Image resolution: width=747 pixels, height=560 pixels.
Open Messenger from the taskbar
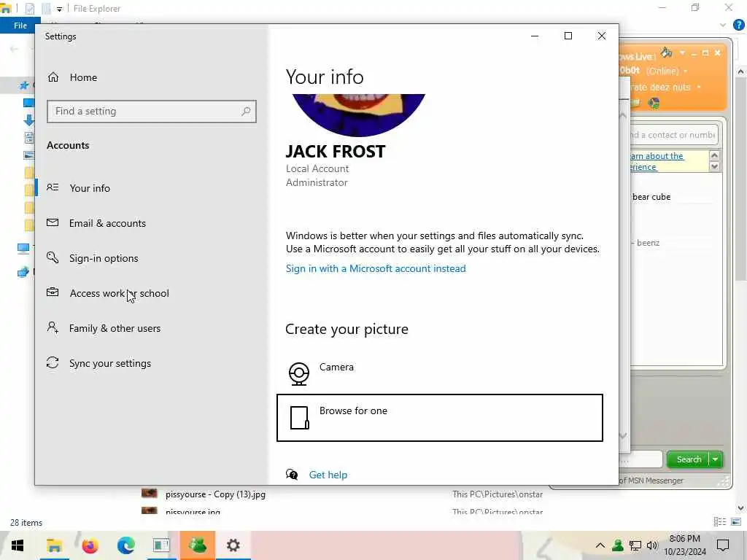click(x=197, y=545)
